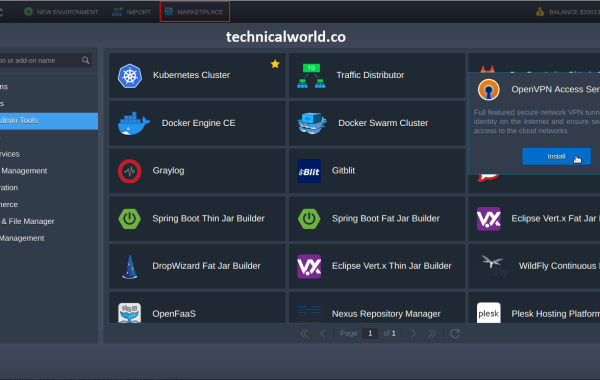Go to the next page
This screenshot has width=600, height=380.
click(x=413, y=334)
